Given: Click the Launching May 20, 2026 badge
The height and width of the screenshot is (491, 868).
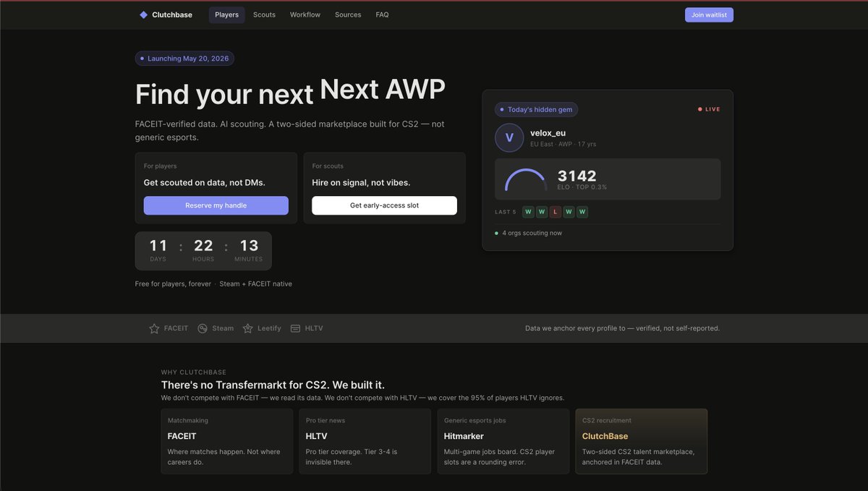Looking at the screenshot, I should [184, 59].
